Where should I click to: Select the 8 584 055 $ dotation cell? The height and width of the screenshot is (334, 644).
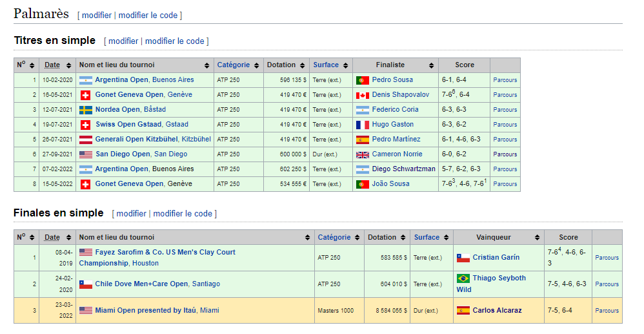[387, 311]
